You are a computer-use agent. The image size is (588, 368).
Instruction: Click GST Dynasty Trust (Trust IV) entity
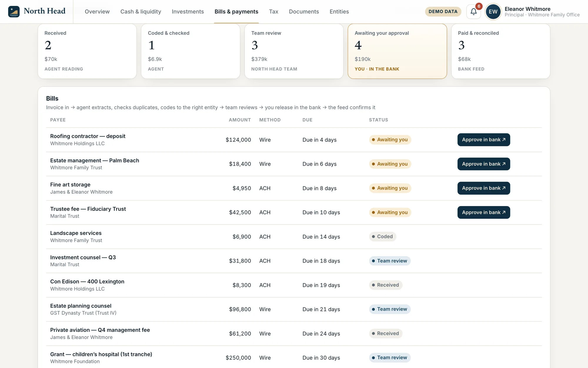click(x=83, y=313)
